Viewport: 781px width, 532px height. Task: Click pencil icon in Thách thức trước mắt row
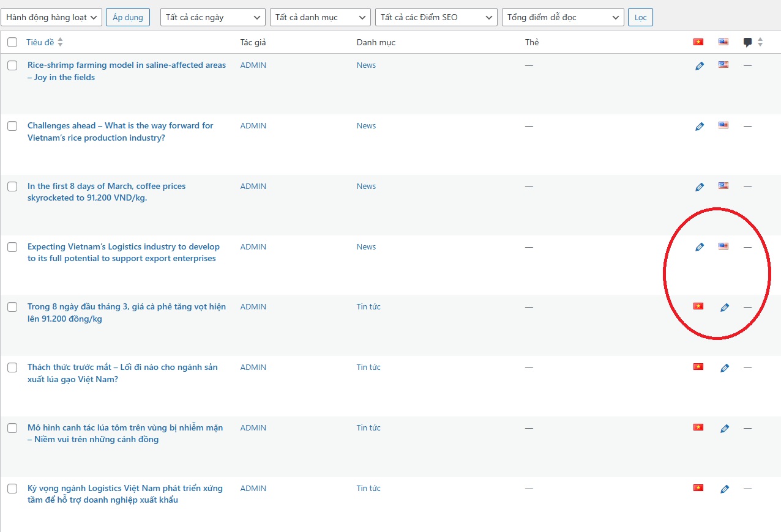725,368
